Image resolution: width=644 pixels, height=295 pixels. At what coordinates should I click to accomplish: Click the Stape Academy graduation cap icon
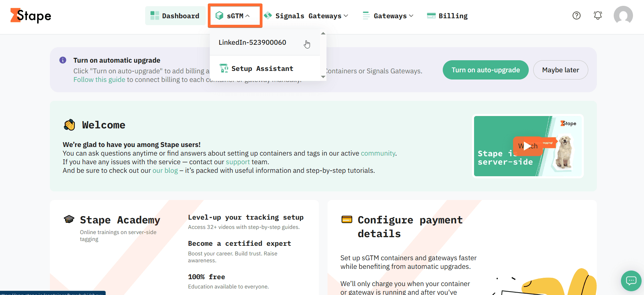[x=69, y=219]
